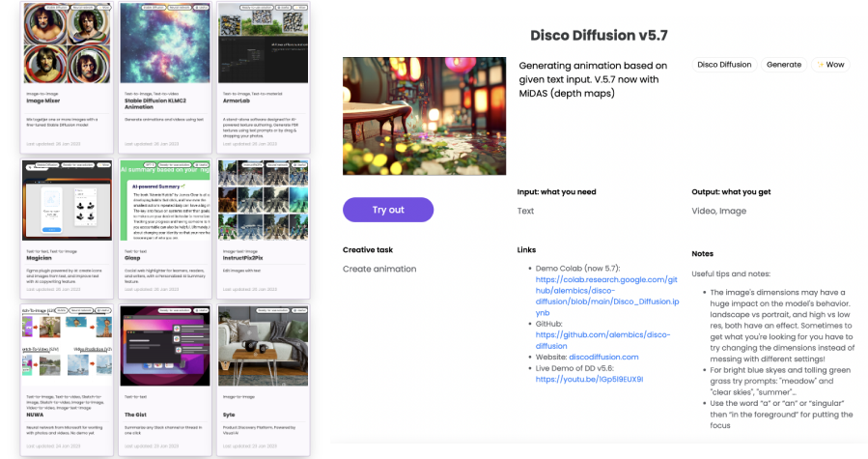
Task: Open the GitHub disco-diffusion repository link
Action: click(602, 340)
